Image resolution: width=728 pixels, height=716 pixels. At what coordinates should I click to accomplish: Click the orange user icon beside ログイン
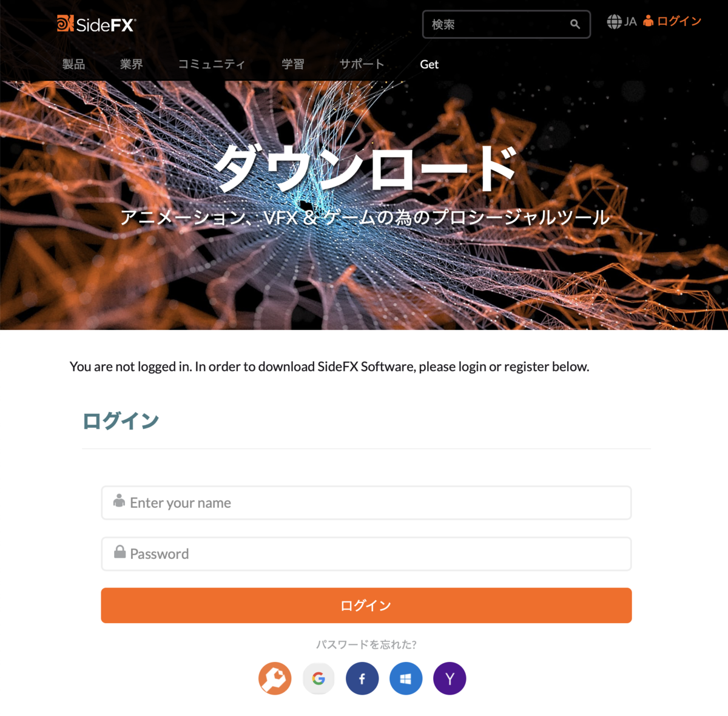pos(649,21)
